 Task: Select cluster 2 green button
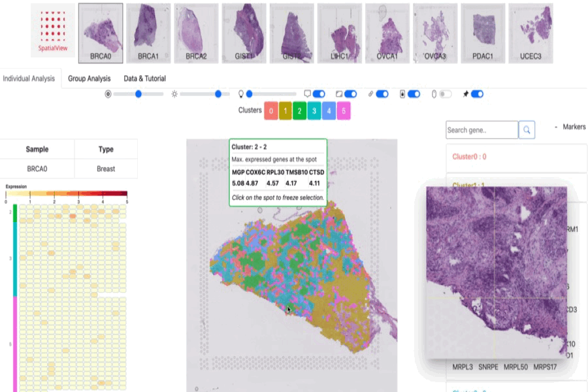300,111
